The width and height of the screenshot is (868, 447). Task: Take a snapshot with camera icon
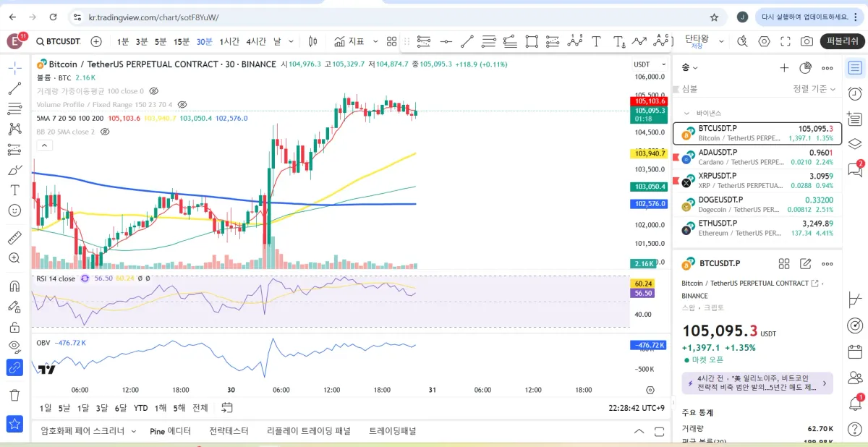(807, 41)
